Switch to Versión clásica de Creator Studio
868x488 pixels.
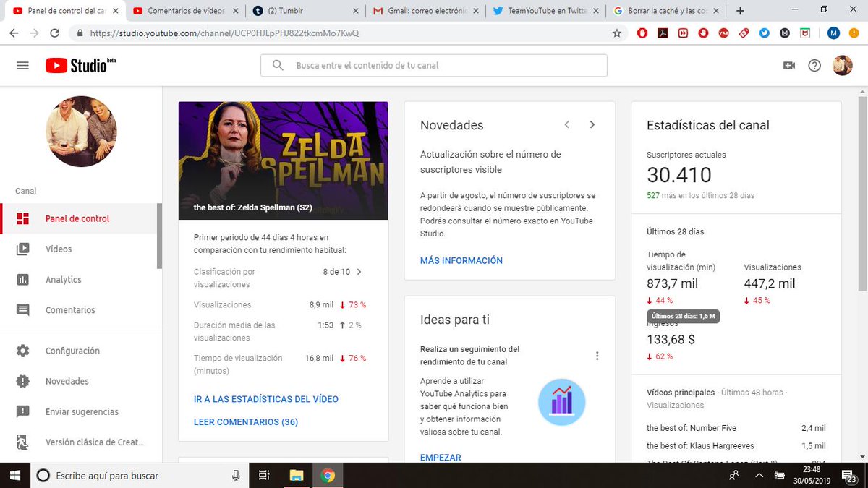click(x=80, y=442)
